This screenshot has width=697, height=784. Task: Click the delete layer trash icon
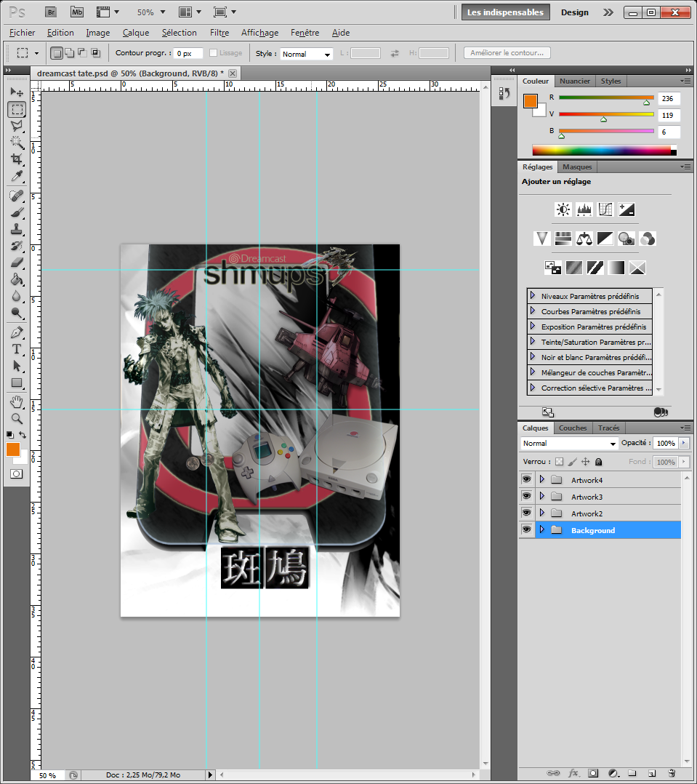point(672,773)
